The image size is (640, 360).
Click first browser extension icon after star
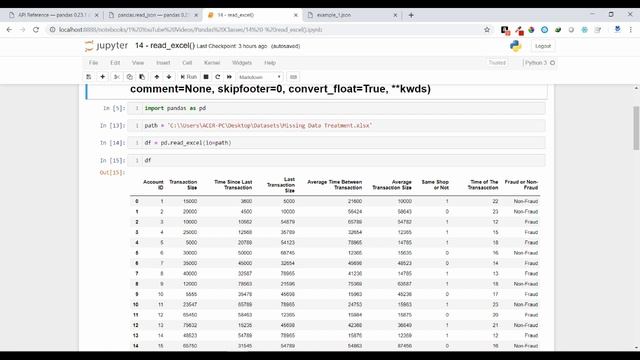pos(505,30)
